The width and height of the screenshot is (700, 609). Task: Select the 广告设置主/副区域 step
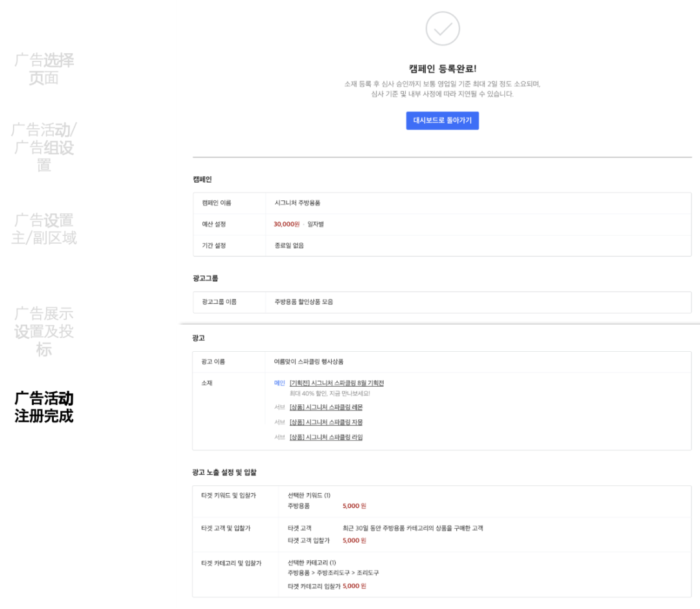(44, 229)
